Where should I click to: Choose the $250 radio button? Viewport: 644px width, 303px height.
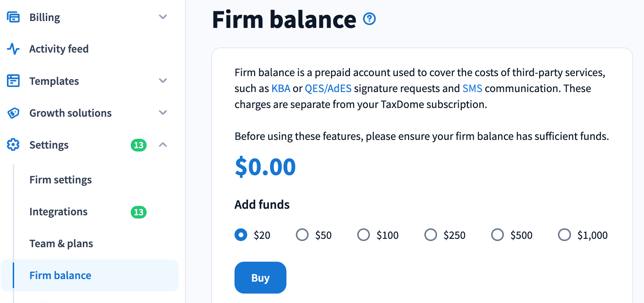tap(431, 235)
